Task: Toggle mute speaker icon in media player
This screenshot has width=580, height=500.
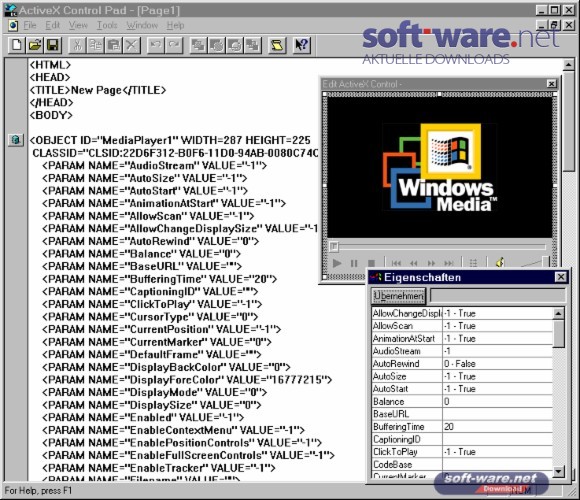Action: pos(500,262)
